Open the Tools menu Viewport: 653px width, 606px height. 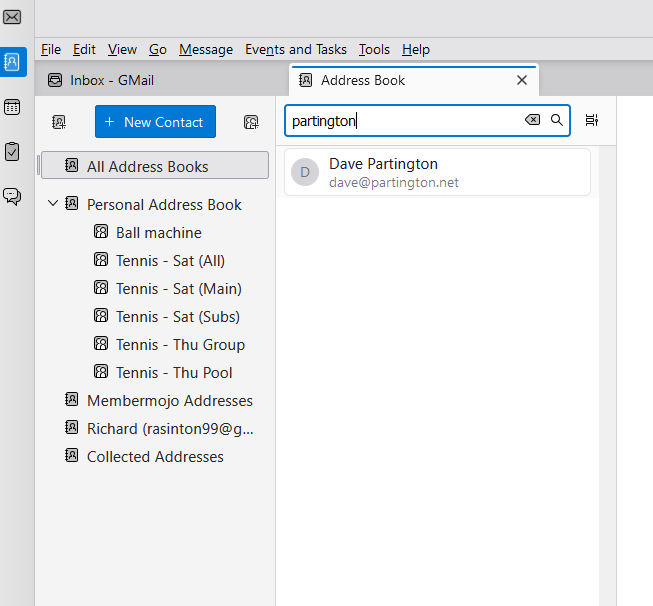coord(374,49)
